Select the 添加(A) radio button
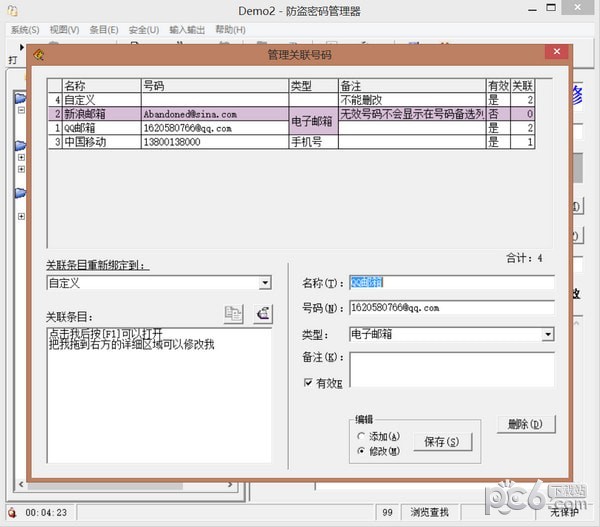This screenshot has width=600, height=527. coord(360,436)
